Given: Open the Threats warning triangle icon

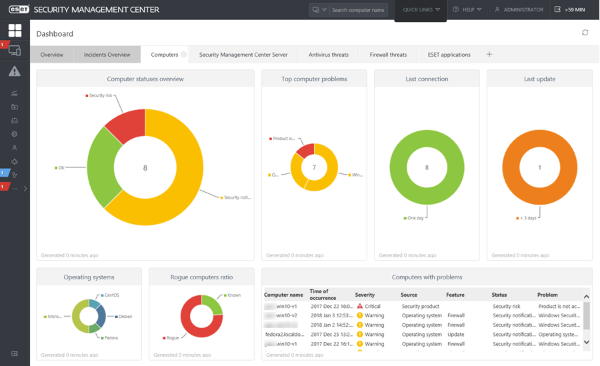Looking at the screenshot, I should 15,71.
